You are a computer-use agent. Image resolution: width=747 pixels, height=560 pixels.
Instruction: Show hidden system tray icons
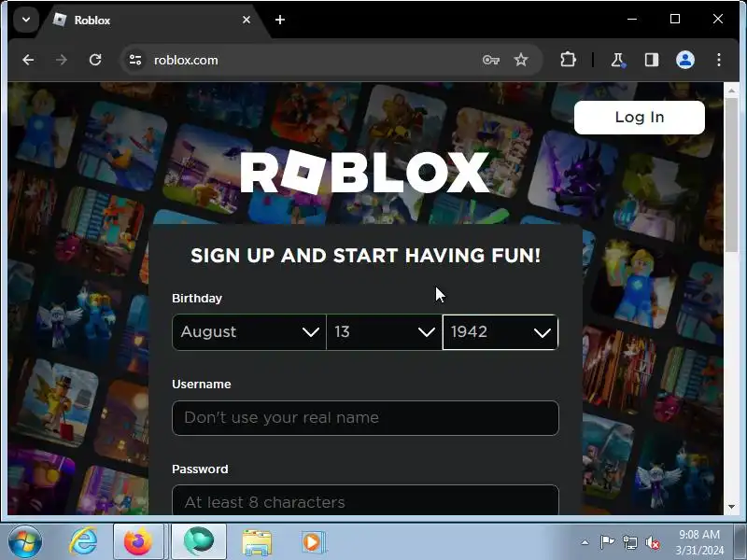coord(585,542)
